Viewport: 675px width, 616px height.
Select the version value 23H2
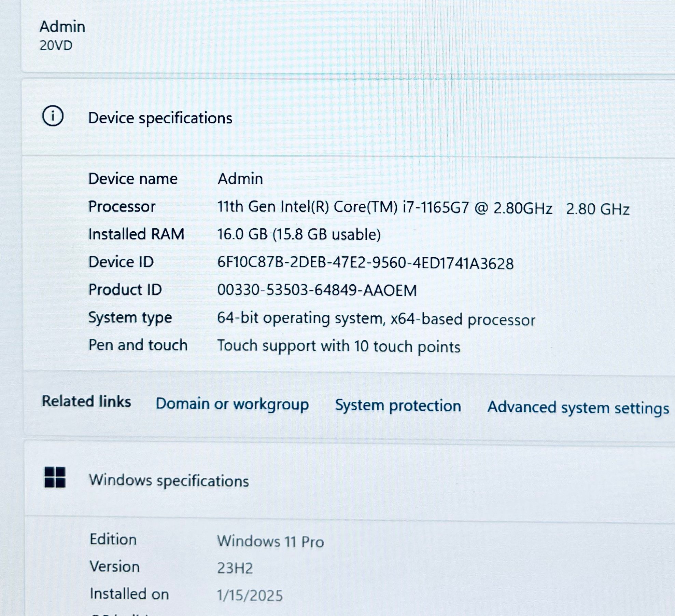pos(235,568)
